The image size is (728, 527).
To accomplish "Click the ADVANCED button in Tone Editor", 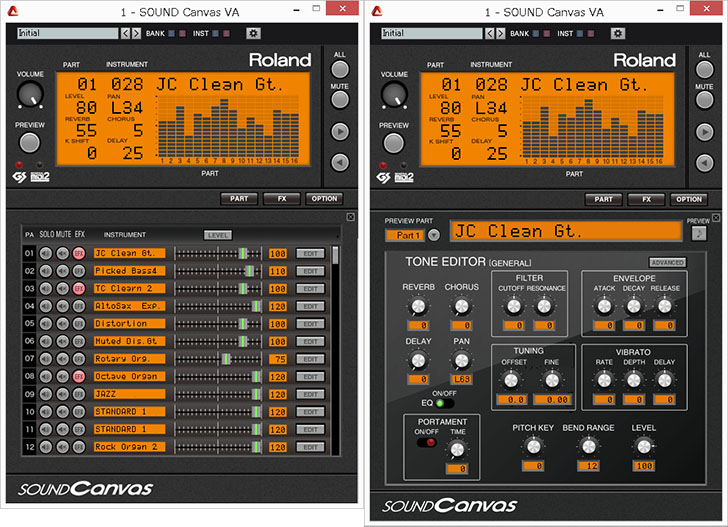I will pos(667,263).
